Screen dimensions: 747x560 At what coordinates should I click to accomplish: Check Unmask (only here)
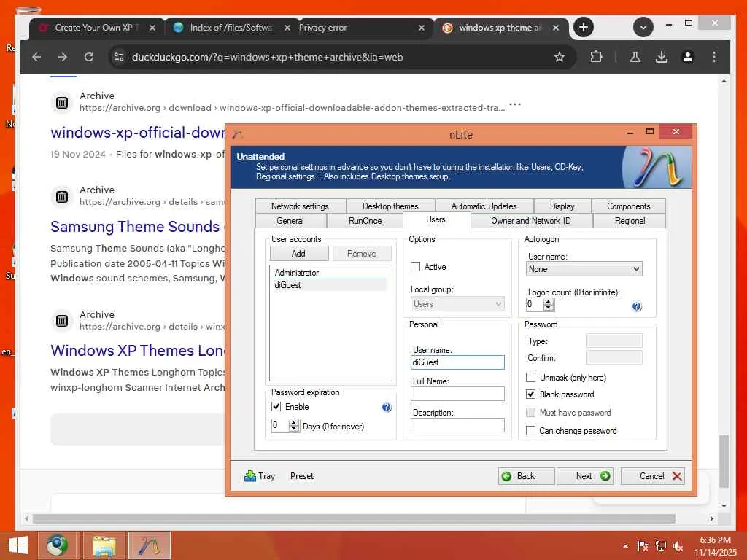530,378
